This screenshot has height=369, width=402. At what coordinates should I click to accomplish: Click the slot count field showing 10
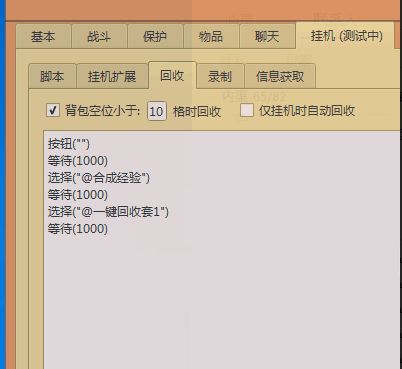pos(157,111)
